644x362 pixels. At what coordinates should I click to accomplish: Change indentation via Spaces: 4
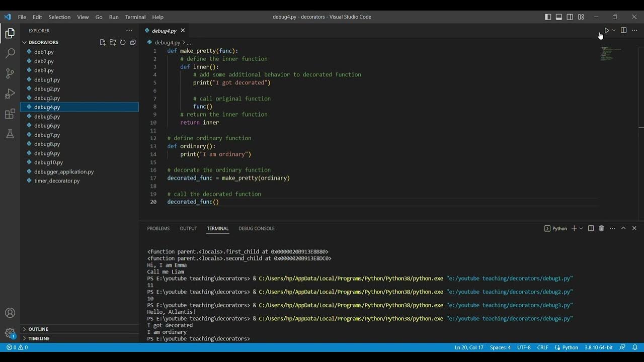[500, 347]
